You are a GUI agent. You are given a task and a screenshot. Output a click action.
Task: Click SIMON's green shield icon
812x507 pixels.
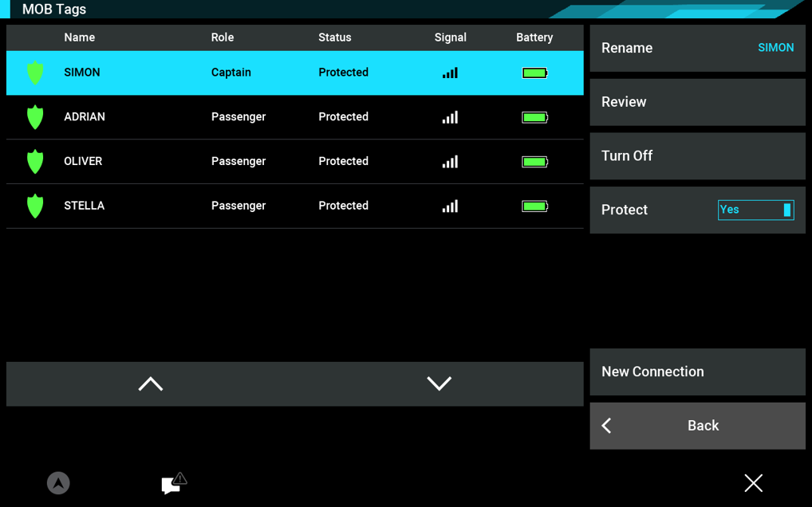34,73
